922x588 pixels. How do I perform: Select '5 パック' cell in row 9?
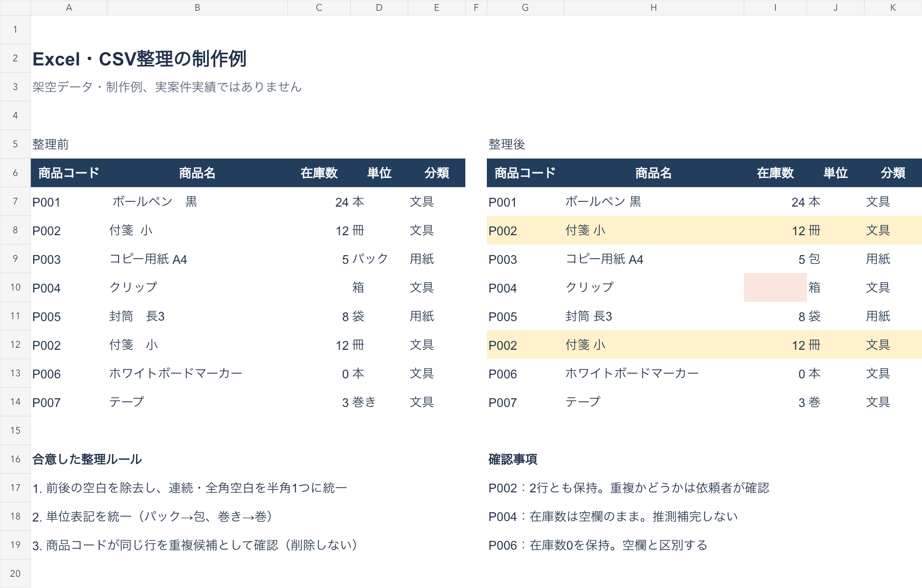(365, 259)
